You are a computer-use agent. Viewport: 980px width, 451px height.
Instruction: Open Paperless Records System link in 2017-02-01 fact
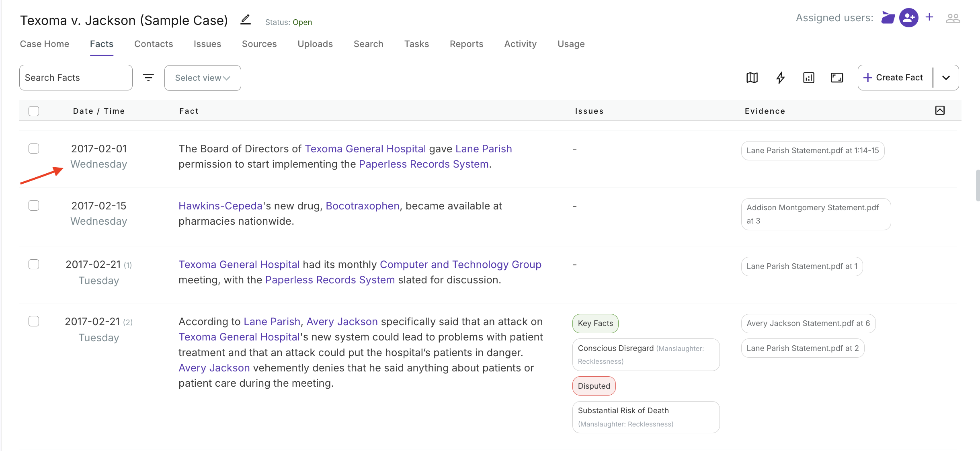pyautogui.click(x=424, y=164)
